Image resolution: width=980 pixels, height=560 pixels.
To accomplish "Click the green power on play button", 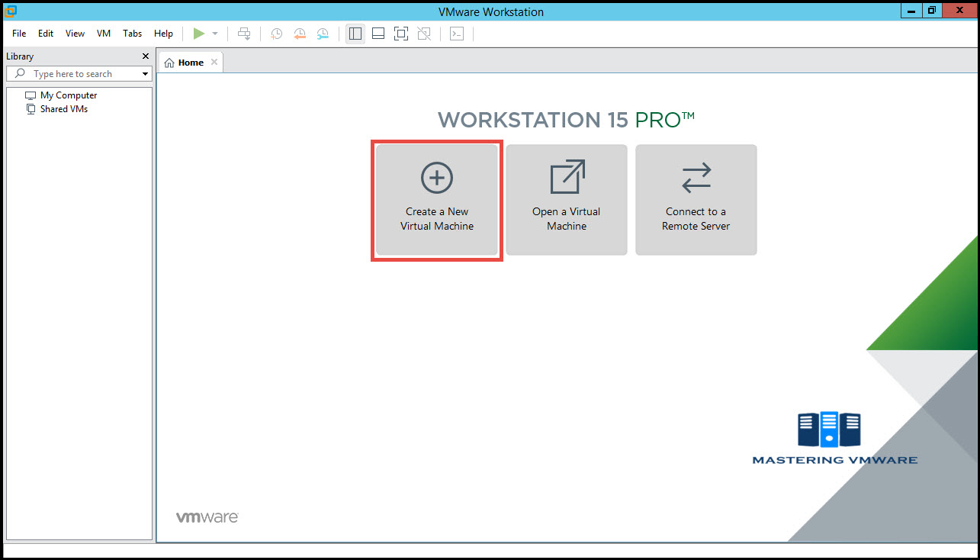I will [199, 34].
